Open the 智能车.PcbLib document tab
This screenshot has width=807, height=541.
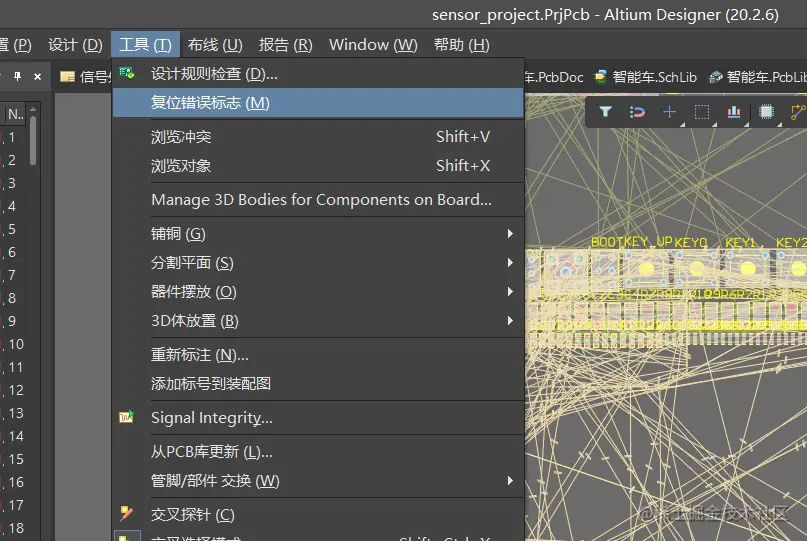coord(758,77)
